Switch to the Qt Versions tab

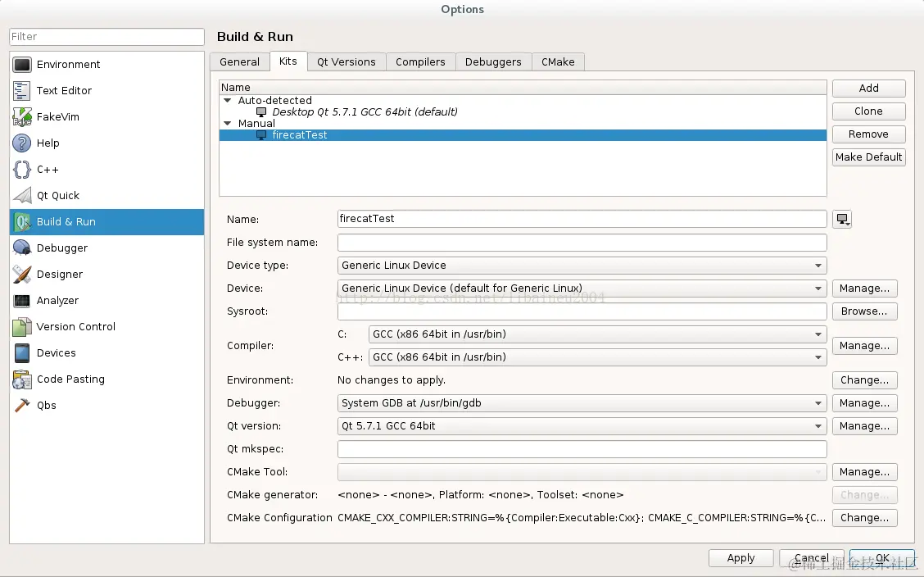click(x=346, y=62)
